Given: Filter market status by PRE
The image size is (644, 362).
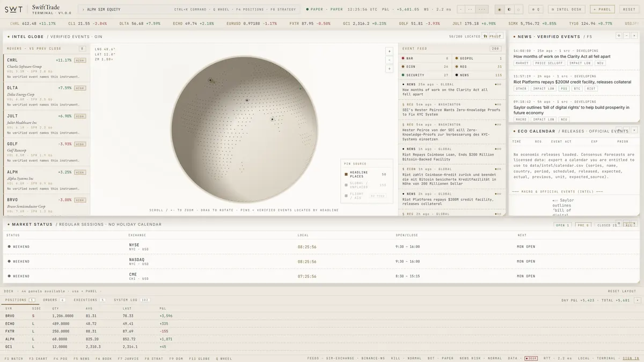Looking at the screenshot, I should click(x=583, y=225).
